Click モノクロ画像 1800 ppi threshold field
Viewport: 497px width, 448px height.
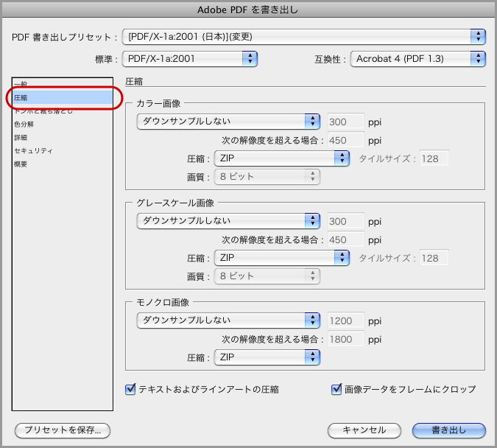[345, 339]
